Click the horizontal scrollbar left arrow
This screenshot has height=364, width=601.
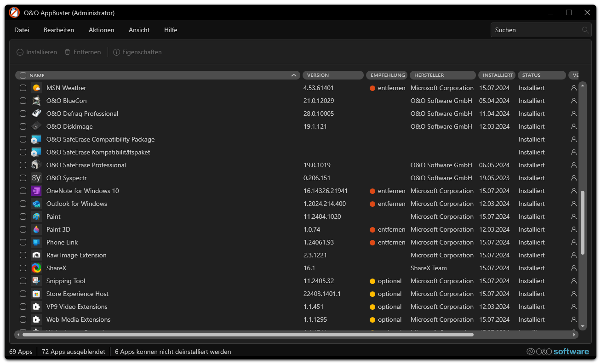point(18,335)
